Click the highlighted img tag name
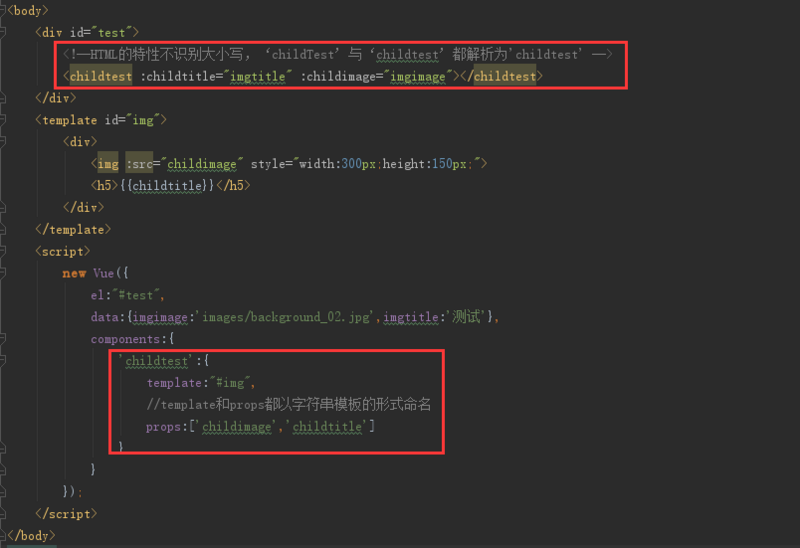This screenshot has height=548, width=800. click(x=108, y=164)
